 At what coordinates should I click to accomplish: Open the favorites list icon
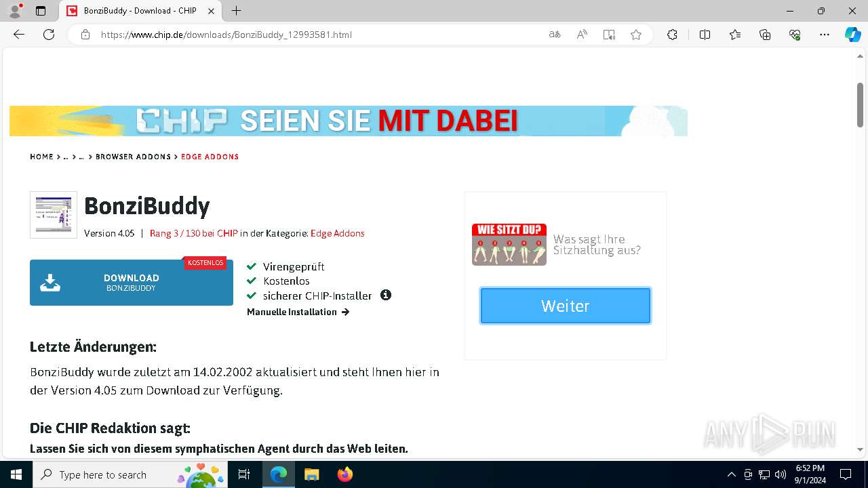point(735,35)
